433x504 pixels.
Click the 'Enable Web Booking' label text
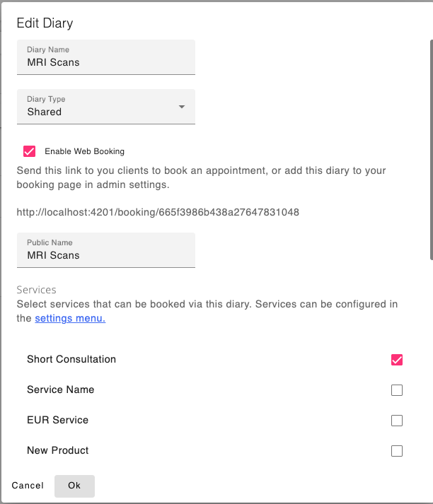click(84, 151)
